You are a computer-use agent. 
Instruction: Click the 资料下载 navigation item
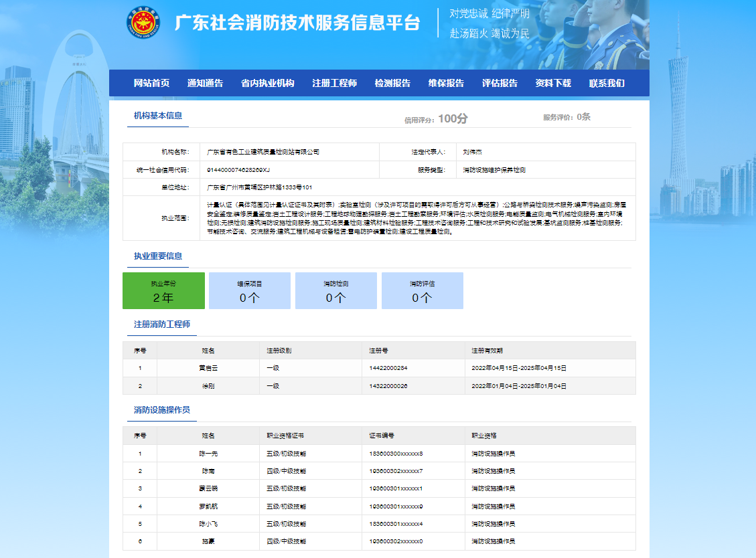(553, 83)
